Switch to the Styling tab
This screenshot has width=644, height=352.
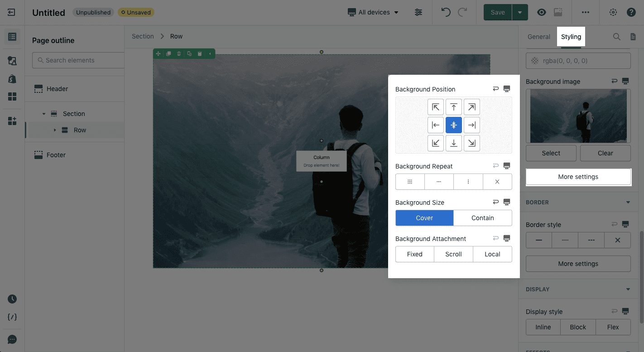pyautogui.click(x=571, y=37)
